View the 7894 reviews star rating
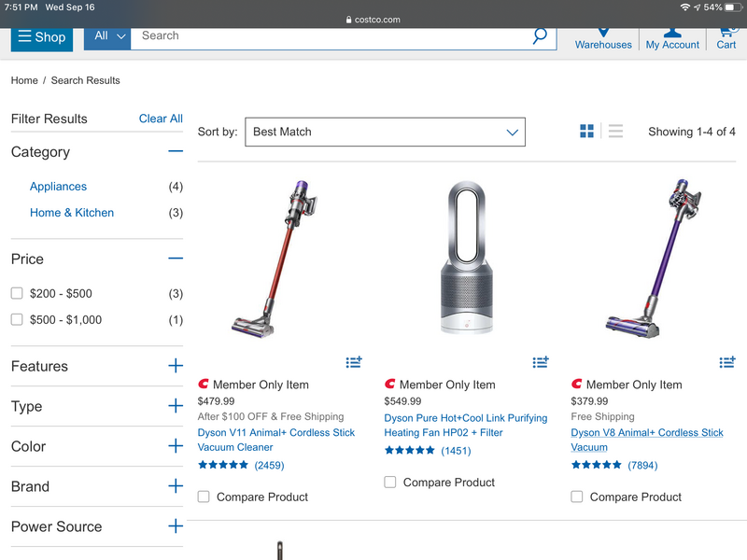 pos(614,465)
